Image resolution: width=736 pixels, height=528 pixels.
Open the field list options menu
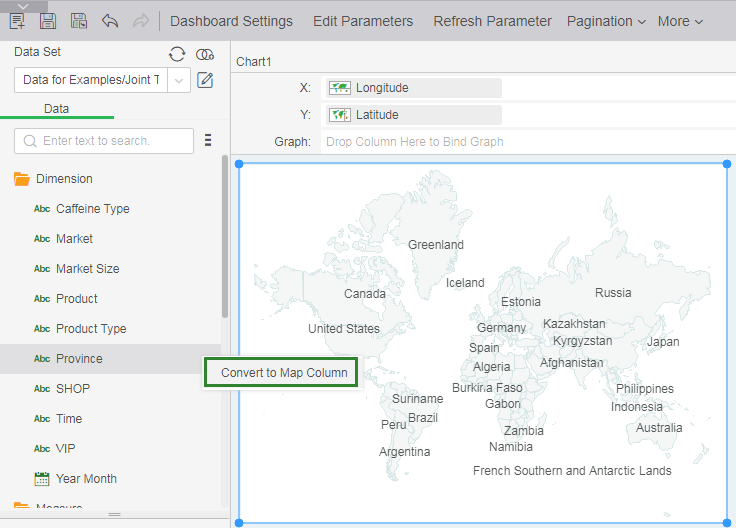[x=208, y=140]
